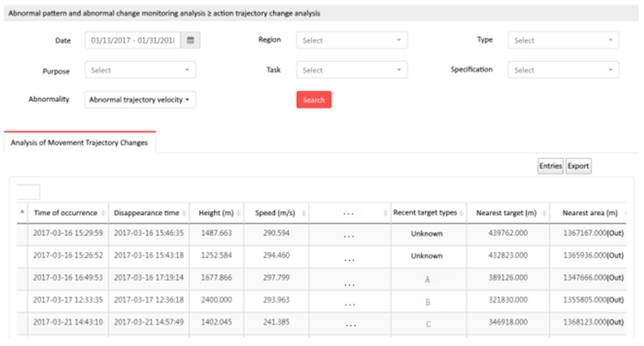The width and height of the screenshot is (644, 346).
Task: Sort by Time of occurrence column
Action: (x=66, y=213)
